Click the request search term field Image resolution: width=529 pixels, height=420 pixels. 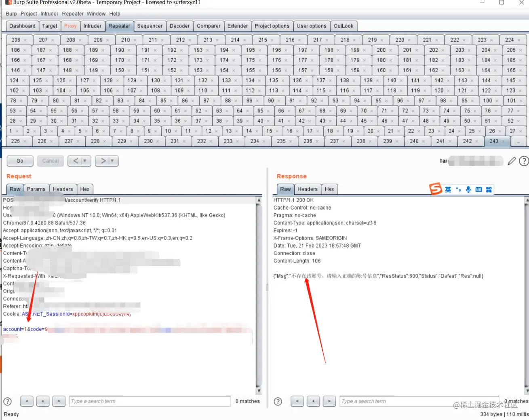click(150, 401)
